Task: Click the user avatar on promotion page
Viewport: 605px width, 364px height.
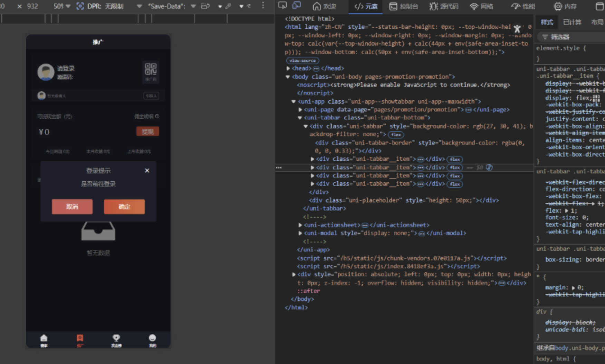Action: coord(46,72)
